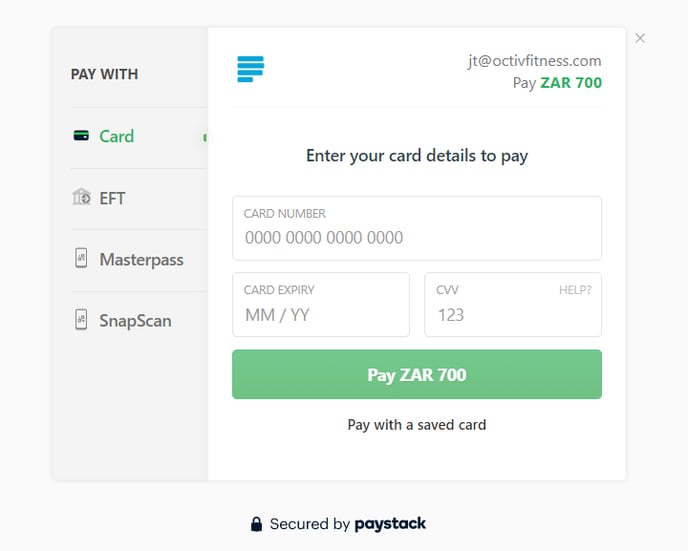Close the payment popup with the X
688x551 pixels.
[x=640, y=38]
